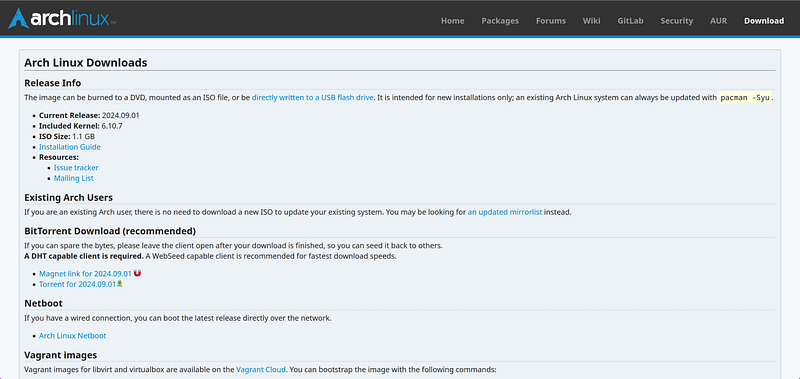
Task: Navigate to the Wiki
Action: [x=591, y=21]
